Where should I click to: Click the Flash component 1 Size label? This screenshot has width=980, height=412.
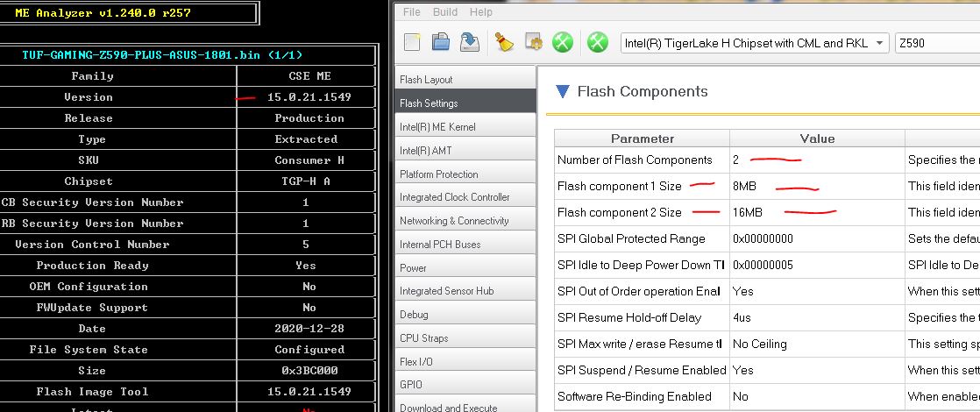[x=620, y=187]
